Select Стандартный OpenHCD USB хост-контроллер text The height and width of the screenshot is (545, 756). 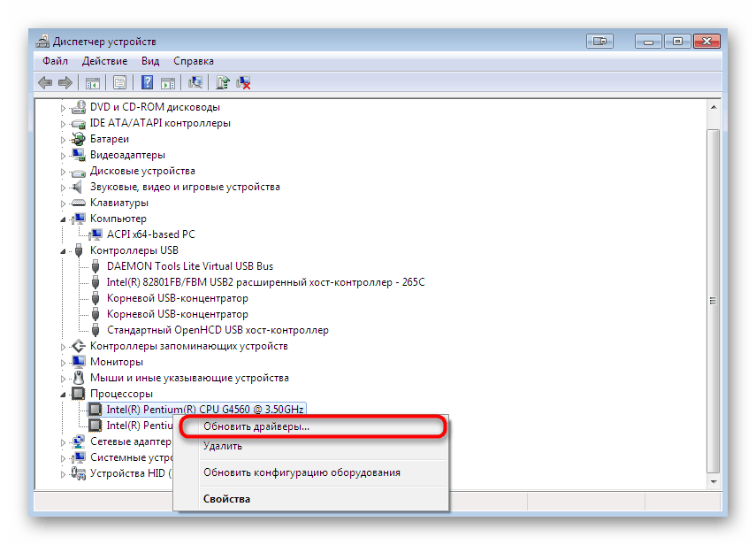pyautogui.click(x=218, y=330)
